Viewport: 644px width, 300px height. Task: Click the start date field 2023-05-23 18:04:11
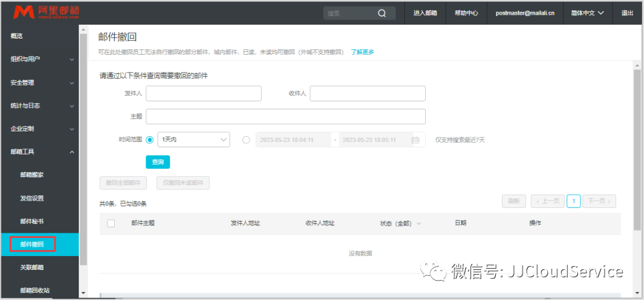point(294,140)
